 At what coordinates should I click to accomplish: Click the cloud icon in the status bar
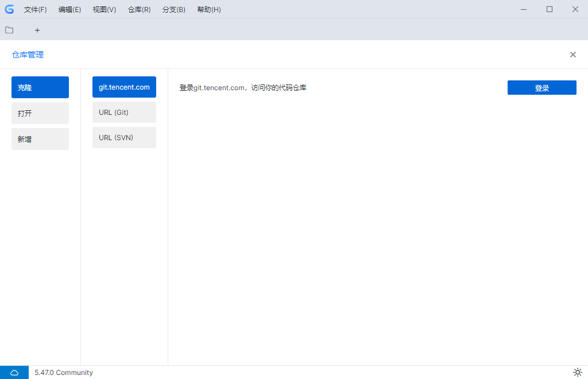click(x=14, y=372)
